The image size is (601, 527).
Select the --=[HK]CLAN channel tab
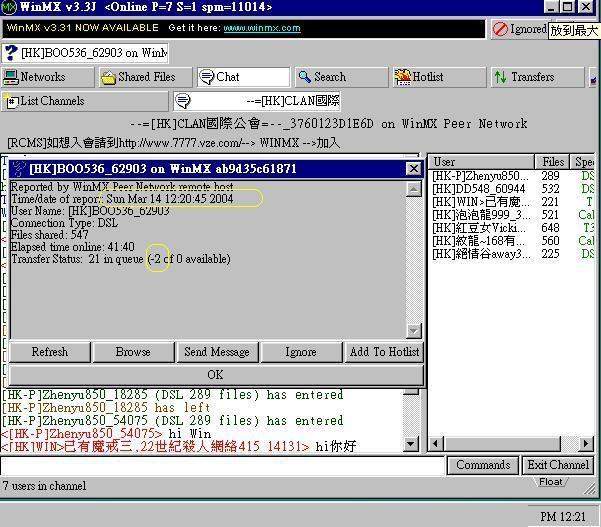coord(257,101)
